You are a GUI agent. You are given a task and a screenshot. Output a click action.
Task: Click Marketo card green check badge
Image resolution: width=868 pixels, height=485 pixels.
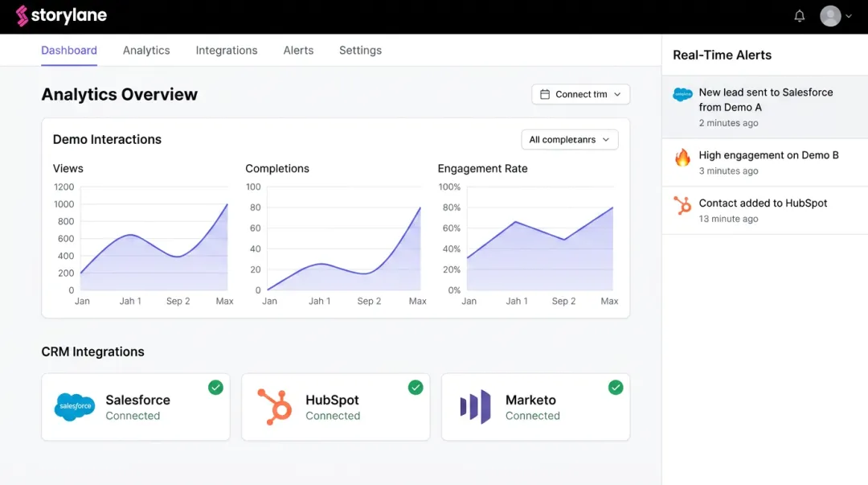(x=616, y=388)
